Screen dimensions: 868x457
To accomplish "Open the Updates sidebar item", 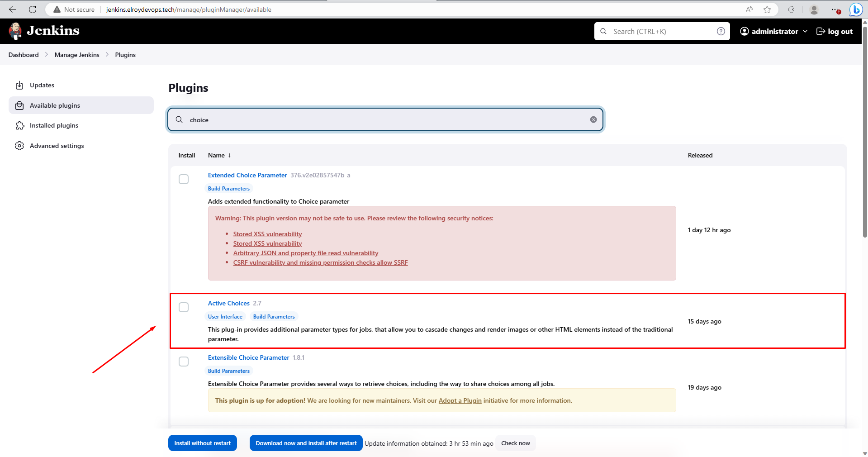I will [x=81, y=85].
